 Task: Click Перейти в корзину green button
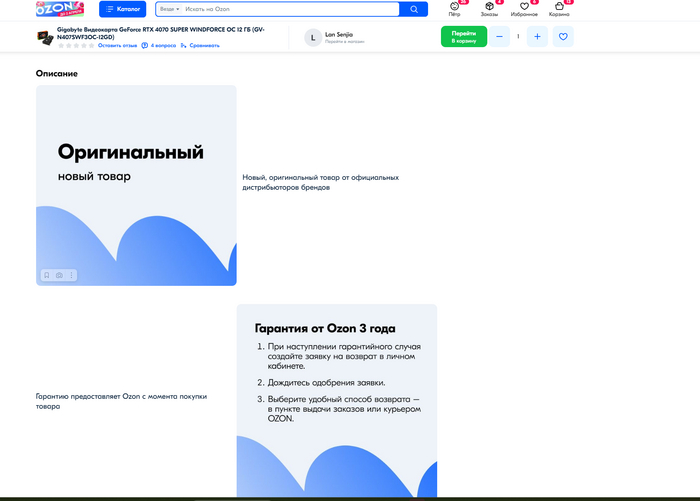[x=464, y=37]
